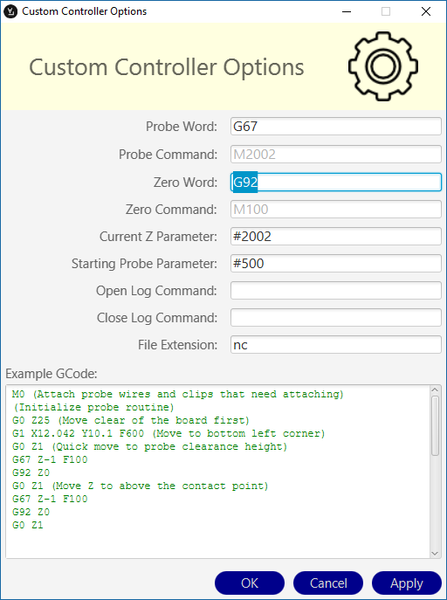The height and width of the screenshot is (600, 447).
Task: Click the empty Close Log Command field
Action: coord(336,318)
